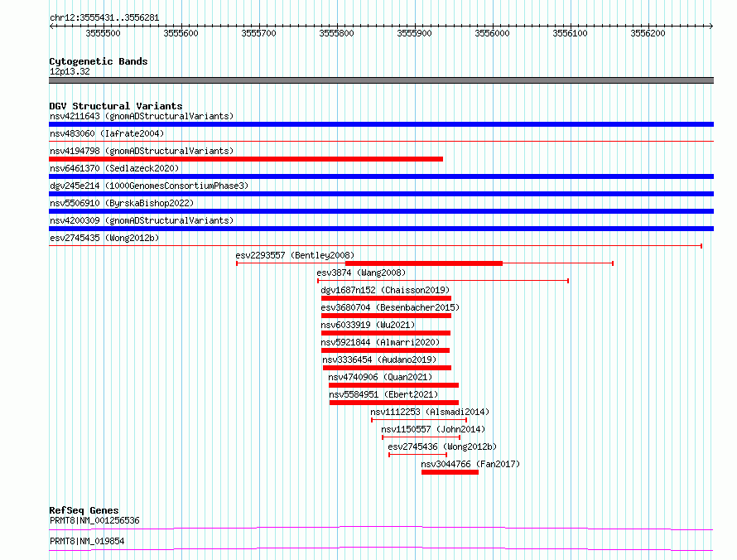Click the nsv4211643 gnomADStructuralVariants label
This screenshot has height=560, width=737.
pos(142,116)
